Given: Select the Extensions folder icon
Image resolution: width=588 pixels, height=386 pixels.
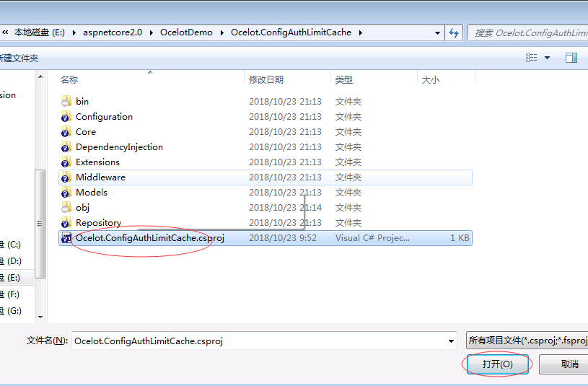Looking at the screenshot, I should tap(66, 162).
